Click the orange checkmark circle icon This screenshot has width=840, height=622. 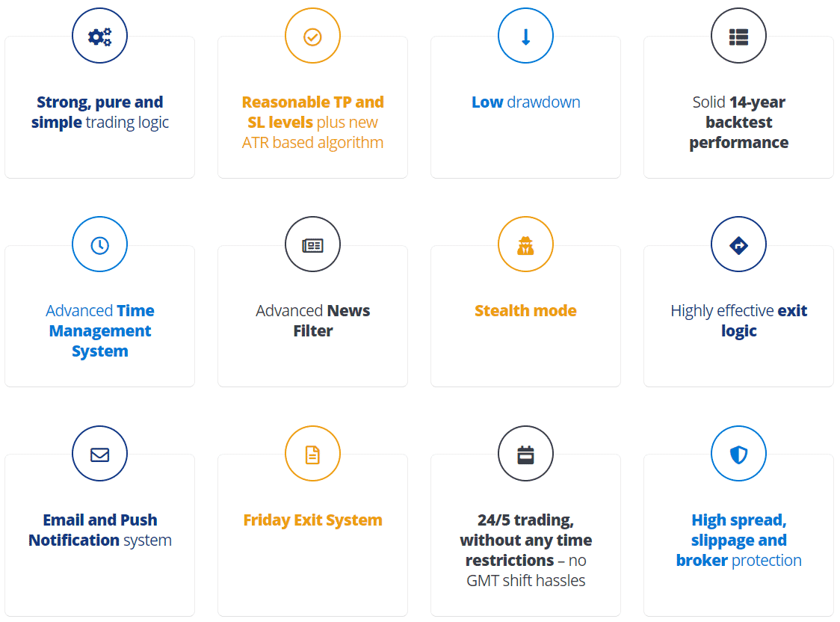point(312,36)
